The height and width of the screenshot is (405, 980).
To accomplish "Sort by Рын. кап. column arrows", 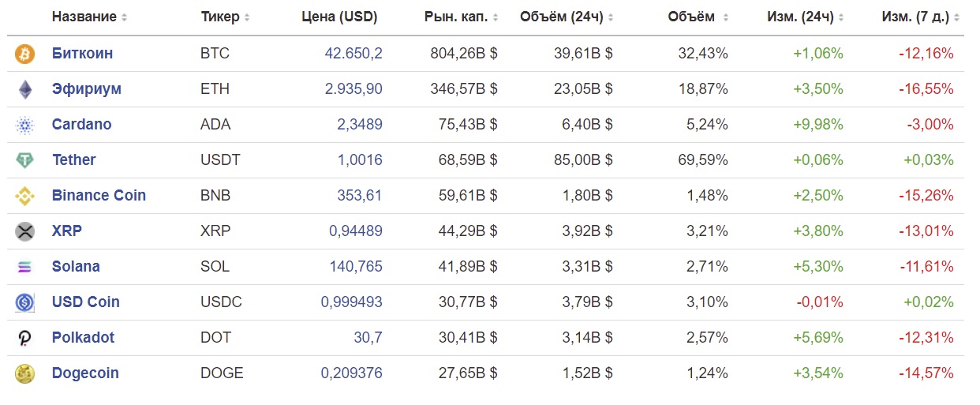I will tap(504, 17).
